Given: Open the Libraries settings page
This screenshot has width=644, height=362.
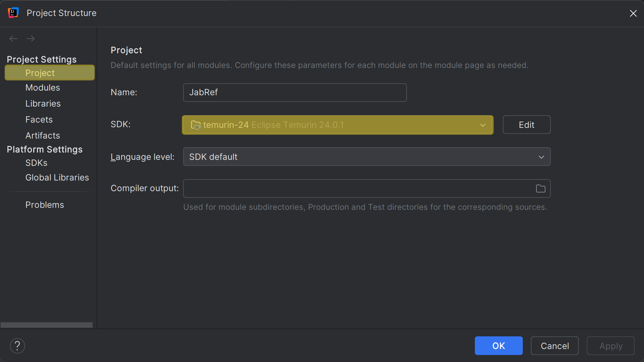Looking at the screenshot, I should click(43, 104).
